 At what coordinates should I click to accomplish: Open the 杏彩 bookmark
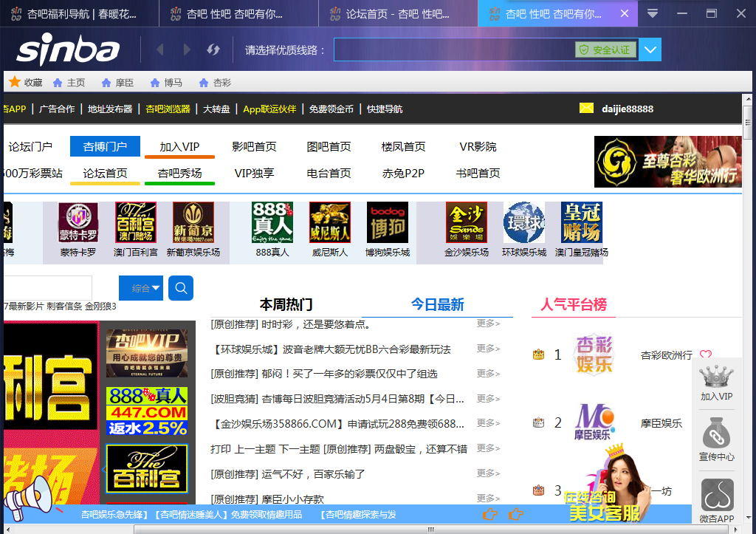(x=215, y=83)
